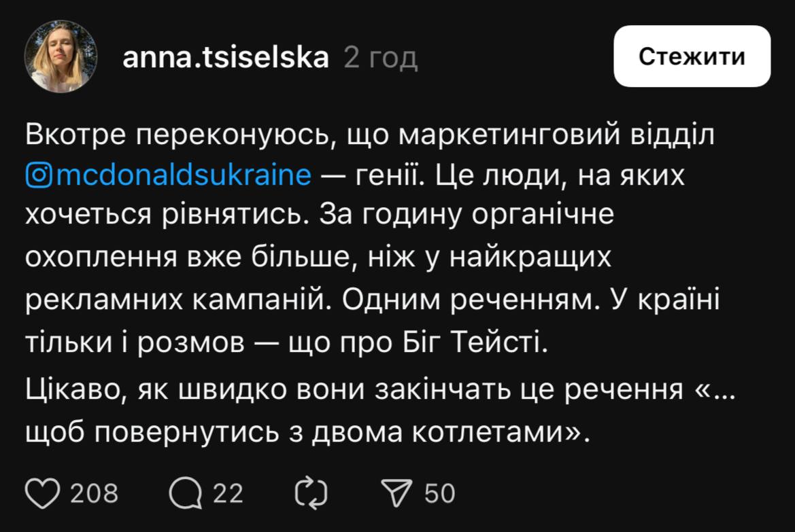The height and width of the screenshot is (532, 795).
Task: Open the anna.tsiselska username link
Action: click(226, 58)
